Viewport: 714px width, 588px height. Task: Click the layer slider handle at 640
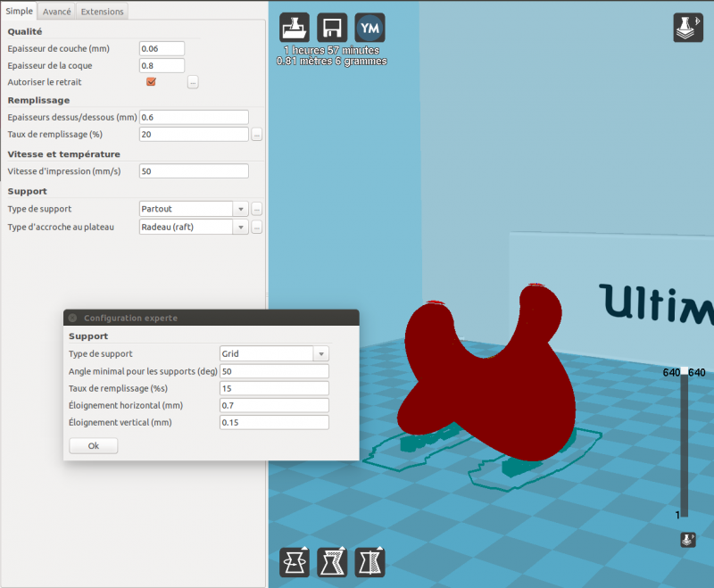pyautogui.click(x=685, y=372)
